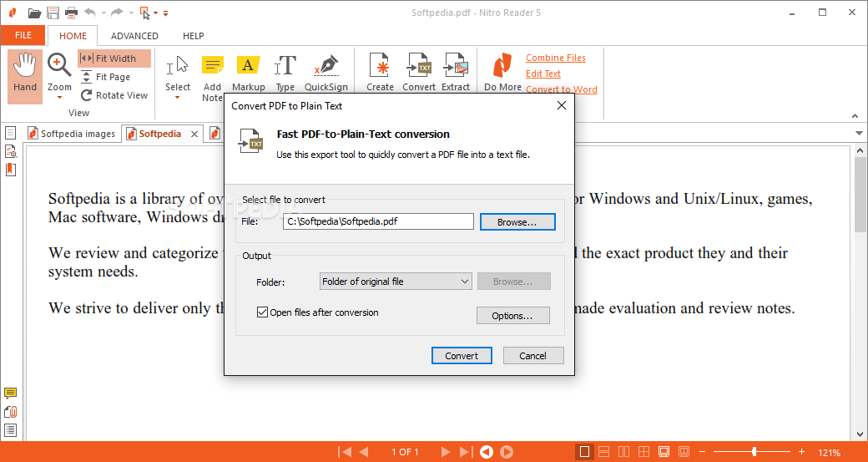Open the output list panel icon at bottom left

[11, 430]
